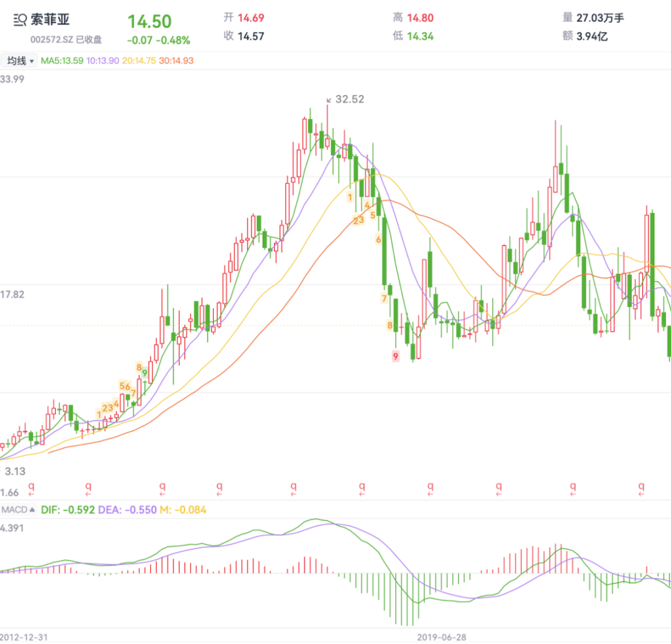Click the stock code 002572.SZ
671x644 pixels.
tap(52, 40)
